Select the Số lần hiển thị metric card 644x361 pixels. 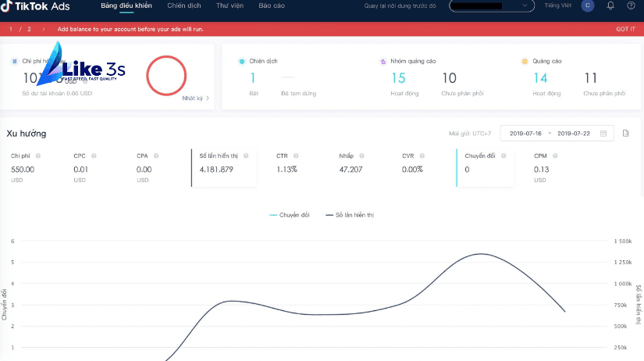pyautogui.click(x=224, y=168)
